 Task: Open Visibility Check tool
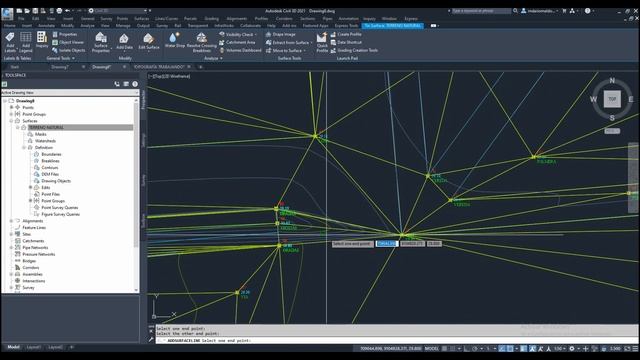(238, 34)
